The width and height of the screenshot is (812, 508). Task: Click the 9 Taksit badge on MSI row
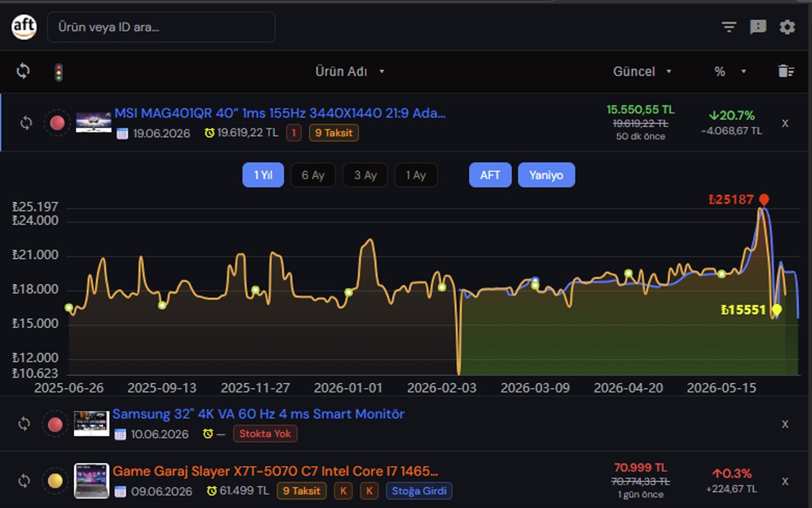[x=334, y=133]
